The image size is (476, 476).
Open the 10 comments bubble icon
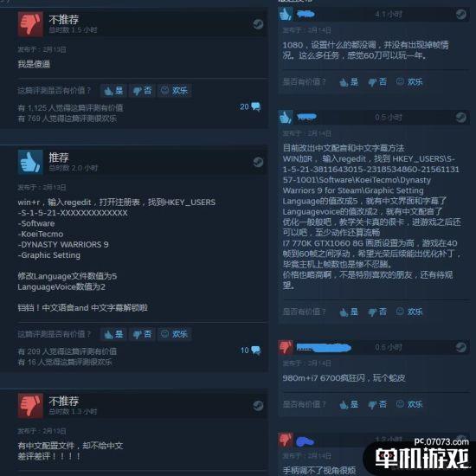(255, 351)
